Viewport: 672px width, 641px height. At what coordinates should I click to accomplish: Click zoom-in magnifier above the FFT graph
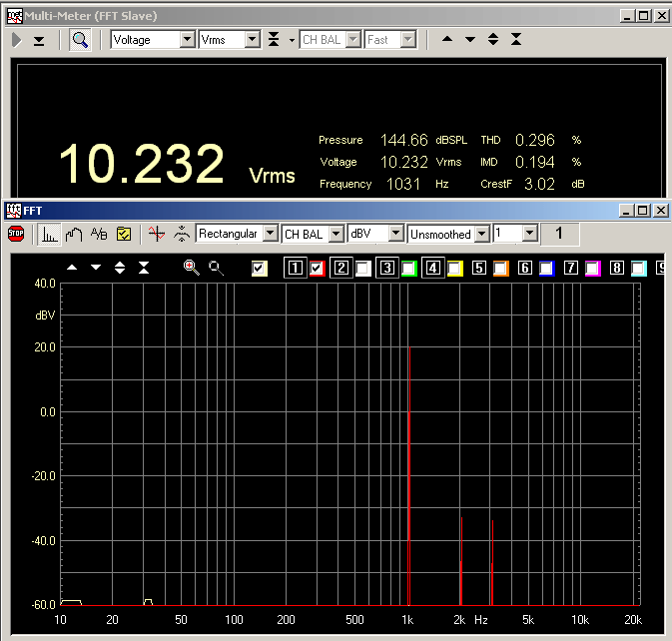click(191, 268)
